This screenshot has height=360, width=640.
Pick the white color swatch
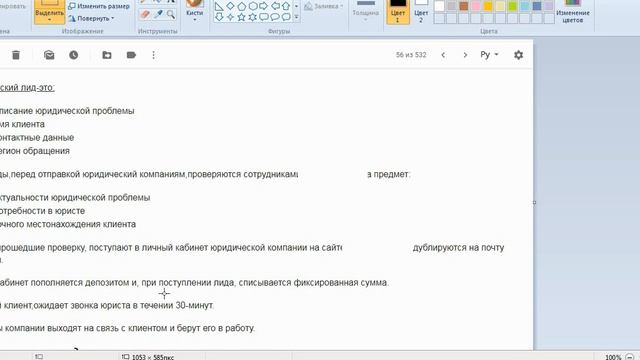click(439, 6)
